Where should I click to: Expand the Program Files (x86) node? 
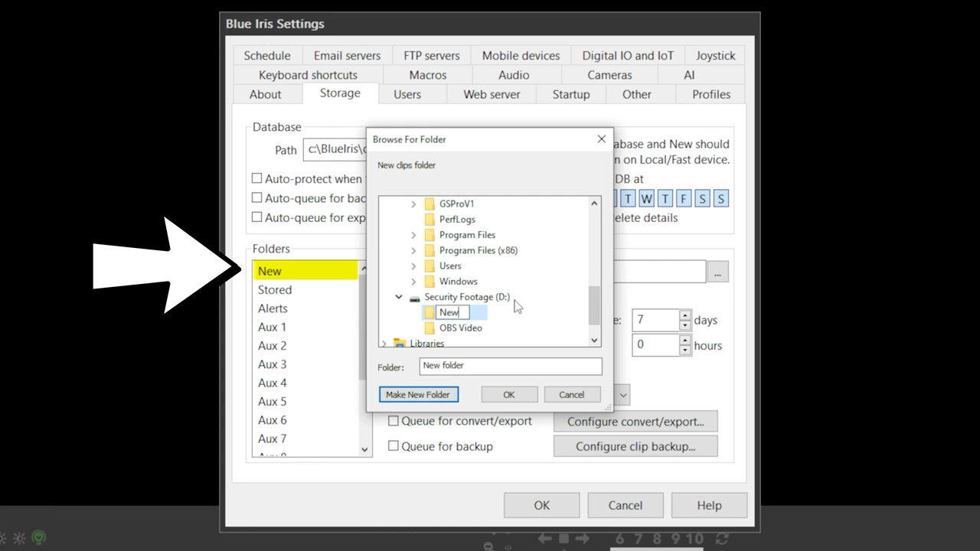(x=413, y=250)
